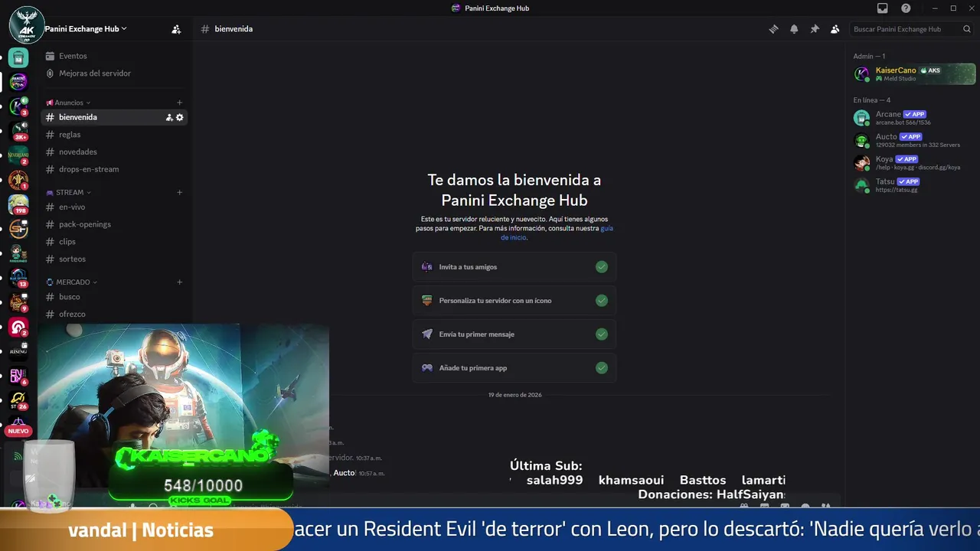Click the Invita a tus amigos card
Screen dimensions: 980x551
[x=514, y=267]
